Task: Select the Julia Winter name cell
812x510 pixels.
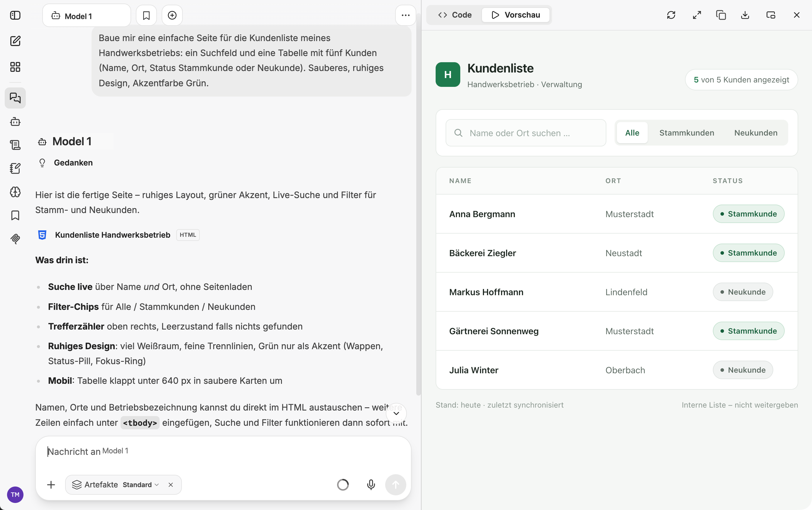Action: (473, 370)
